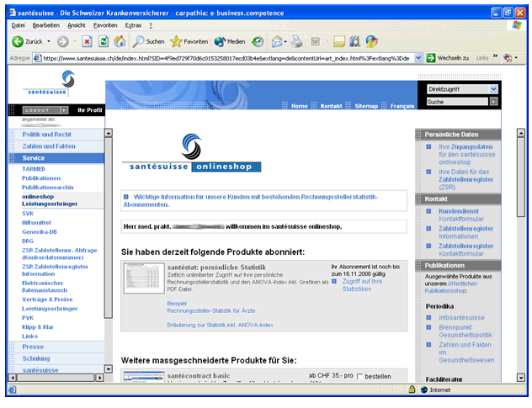Go to the home page icon
Image resolution: width=532 pixels, height=408 pixels.
(119, 41)
